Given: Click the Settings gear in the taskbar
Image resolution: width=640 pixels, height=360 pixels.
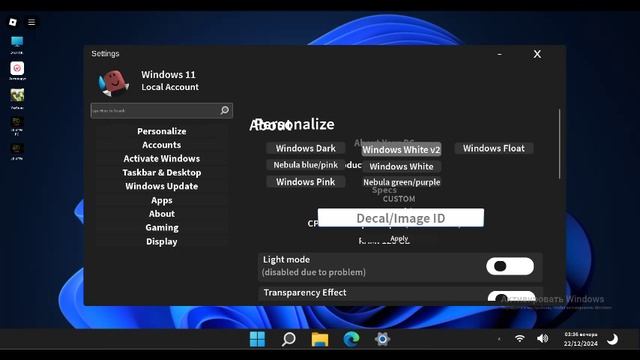Looking at the screenshot, I should [382, 339].
